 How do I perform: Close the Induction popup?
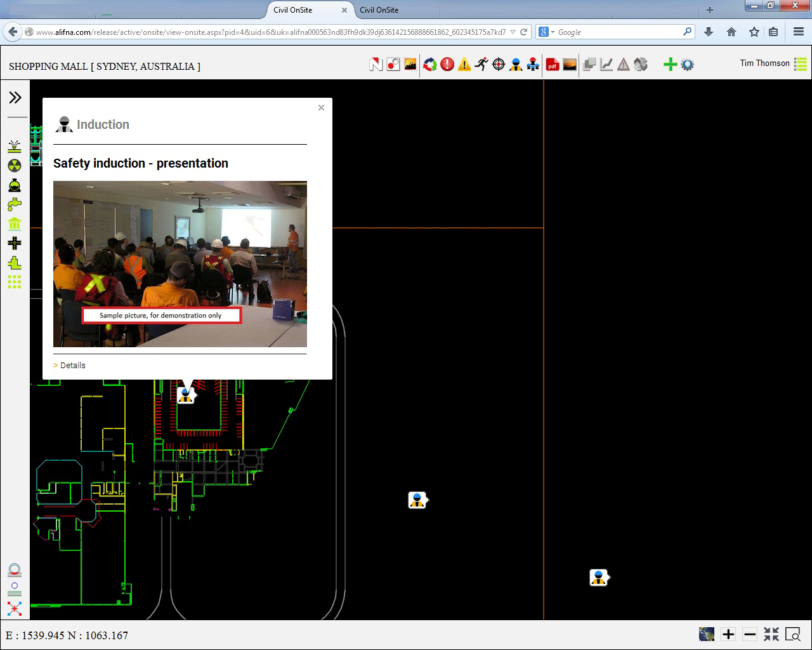pyautogui.click(x=321, y=108)
